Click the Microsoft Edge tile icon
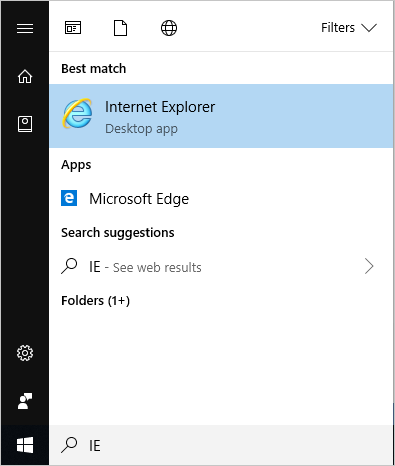Image resolution: width=395 pixels, height=466 pixels. pos(69,198)
